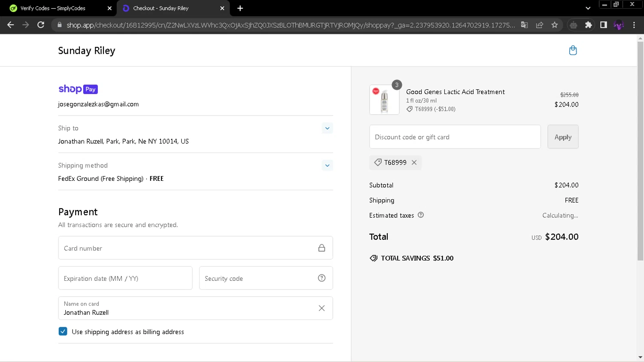The width and height of the screenshot is (644, 362).
Task: Click the card number lock icon
Action: click(x=322, y=248)
